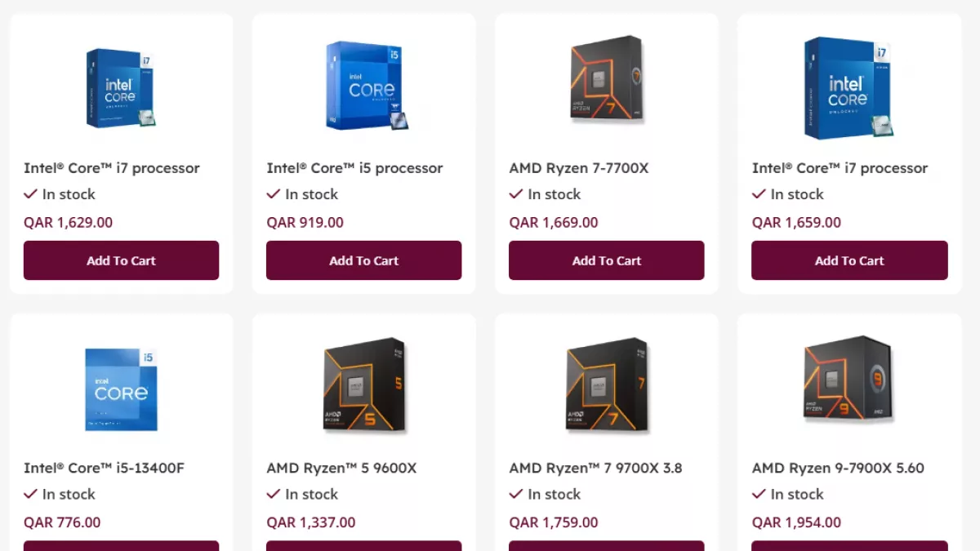
Task: Open the AMD Ryzen 5 9600X title link
Action: tap(341, 469)
